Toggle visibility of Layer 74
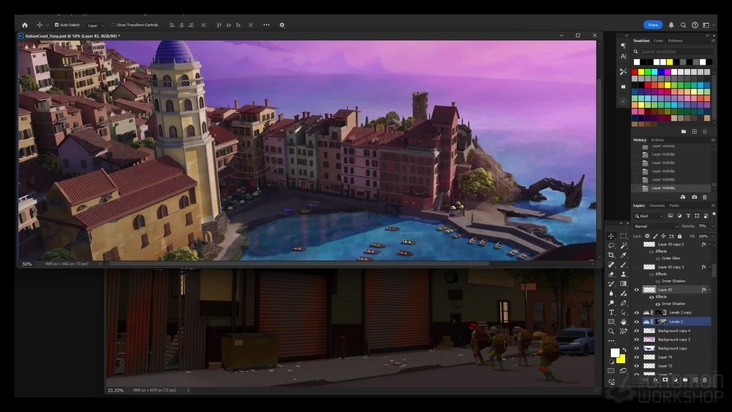 pyautogui.click(x=636, y=357)
